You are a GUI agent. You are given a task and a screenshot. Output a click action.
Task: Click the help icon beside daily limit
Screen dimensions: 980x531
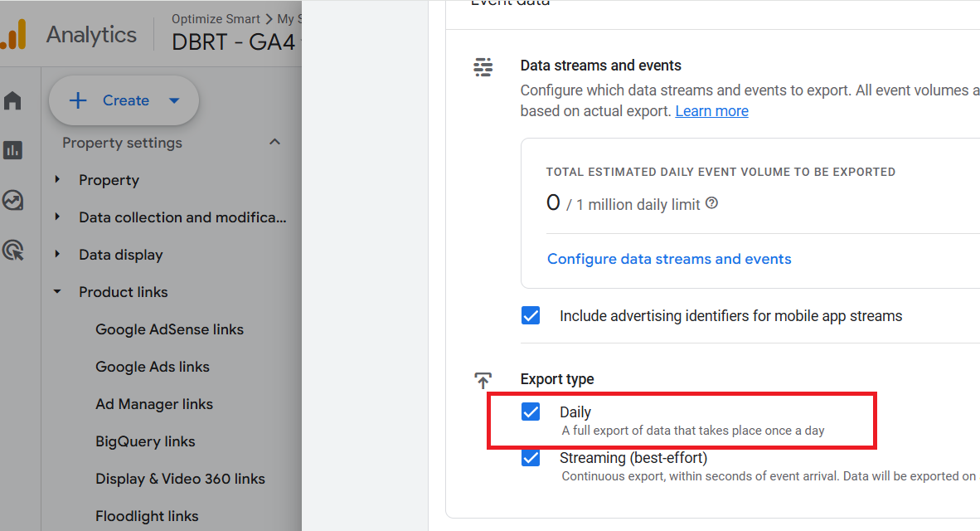(711, 203)
